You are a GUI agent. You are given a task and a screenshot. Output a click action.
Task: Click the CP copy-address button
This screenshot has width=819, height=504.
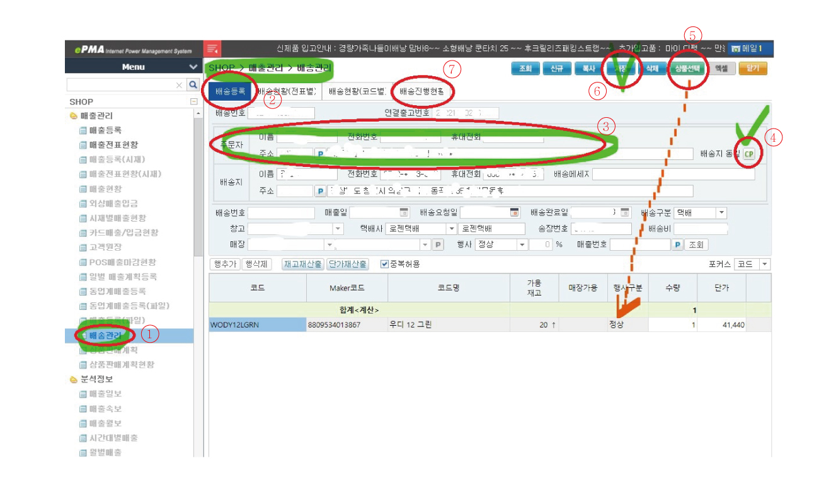point(748,154)
